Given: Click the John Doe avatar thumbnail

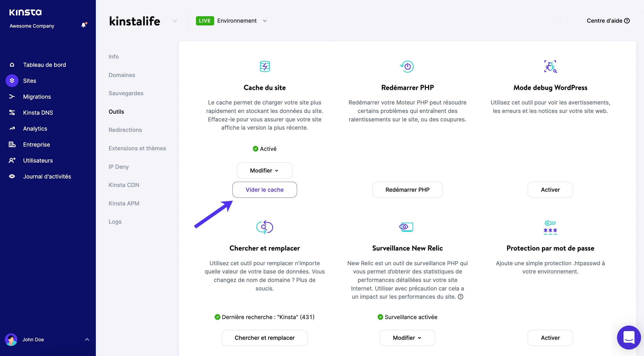Looking at the screenshot, I should pos(11,340).
